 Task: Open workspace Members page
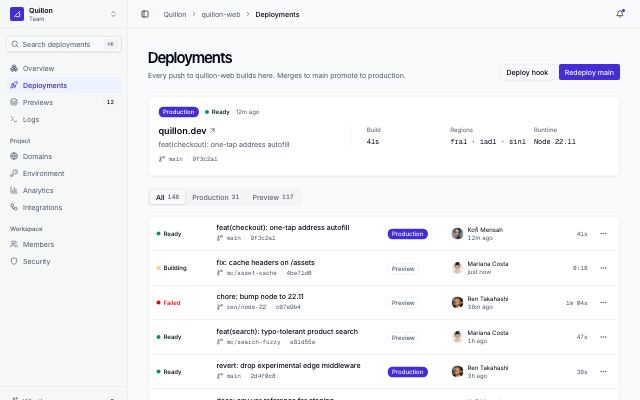tap(64, 244)
